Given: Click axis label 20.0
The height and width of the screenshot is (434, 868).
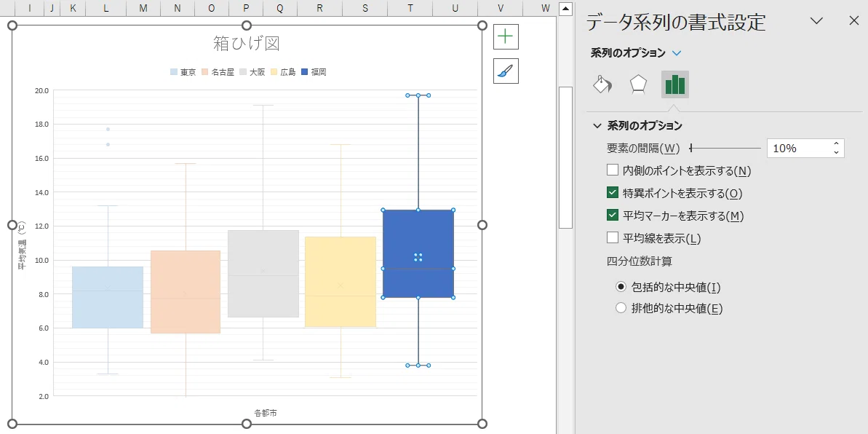Looking at the screenshot, I should coord(42,90).
